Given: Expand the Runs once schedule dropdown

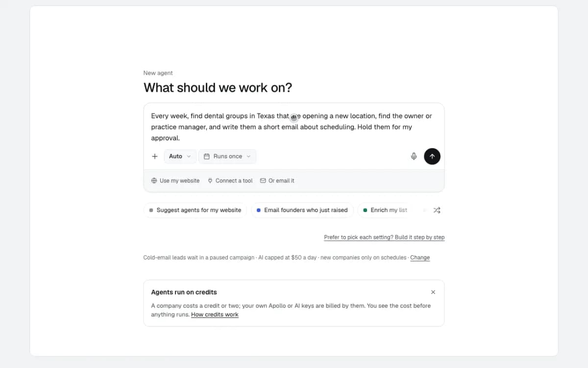Looking at the screenshot, I should coord(227,157).
